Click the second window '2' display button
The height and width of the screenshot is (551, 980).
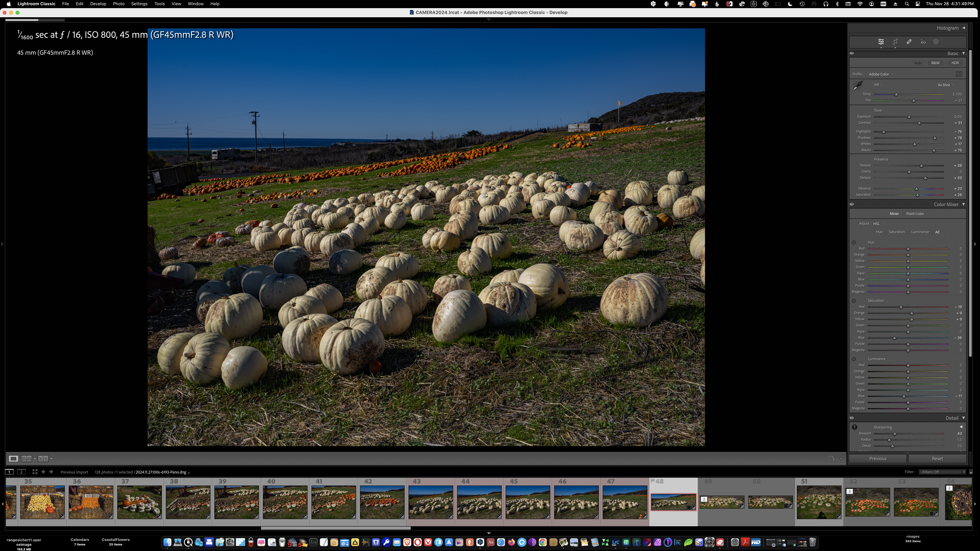point(21,472)
